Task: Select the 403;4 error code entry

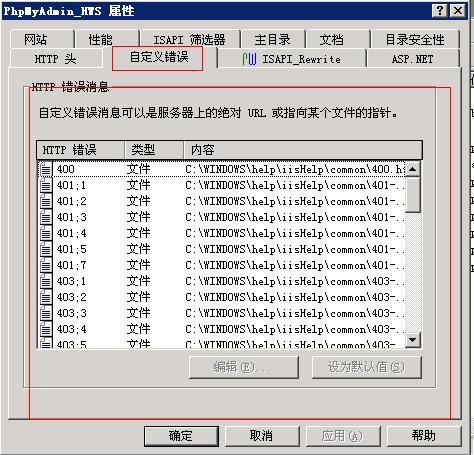Action: tap(71, 329)
